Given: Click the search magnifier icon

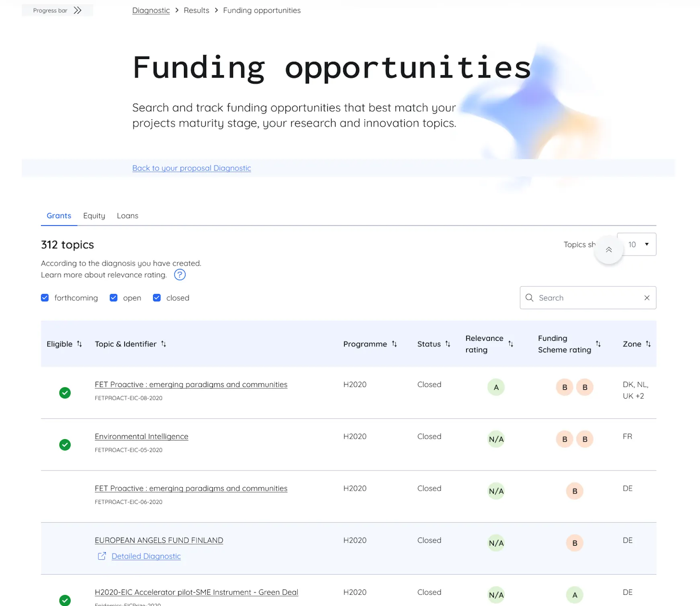Looking at the screenshot, I should 530,298.
